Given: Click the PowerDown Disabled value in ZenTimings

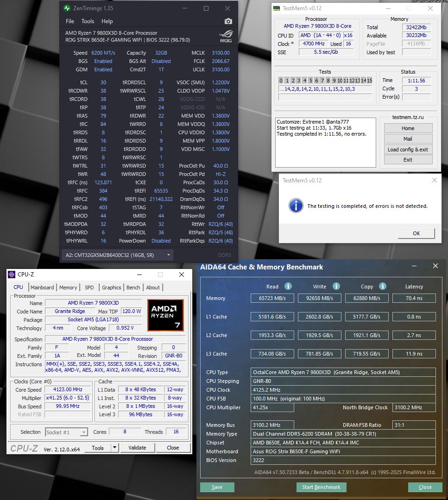Looking at the screenshot, I should tap(161, 241).
